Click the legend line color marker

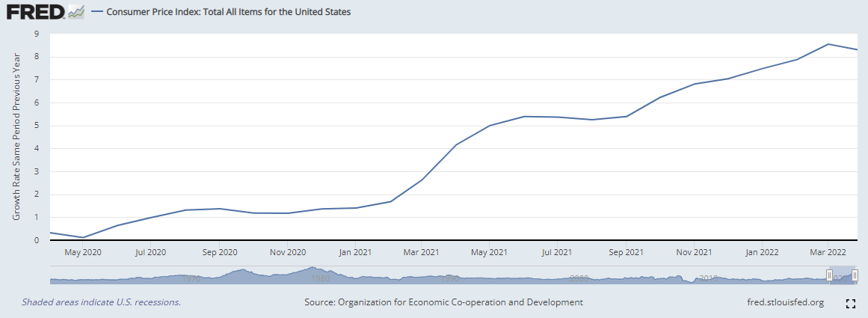(x=96, y=12)
